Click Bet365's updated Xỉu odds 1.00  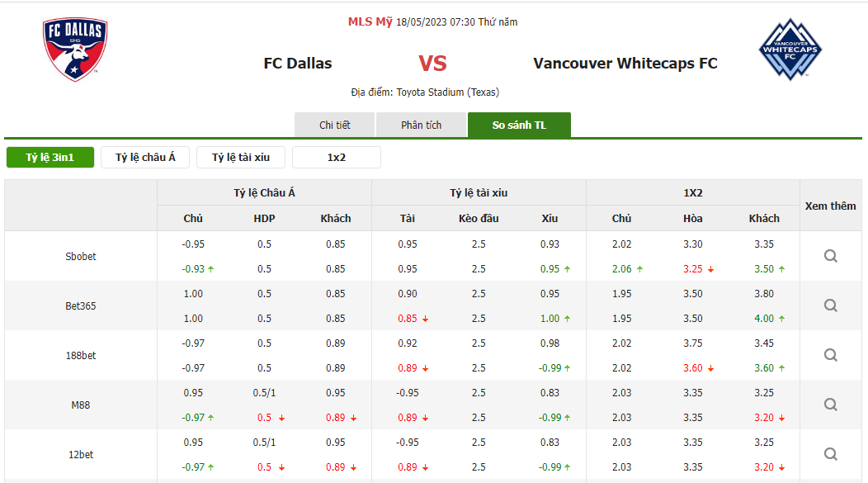[x=550, y=319]
